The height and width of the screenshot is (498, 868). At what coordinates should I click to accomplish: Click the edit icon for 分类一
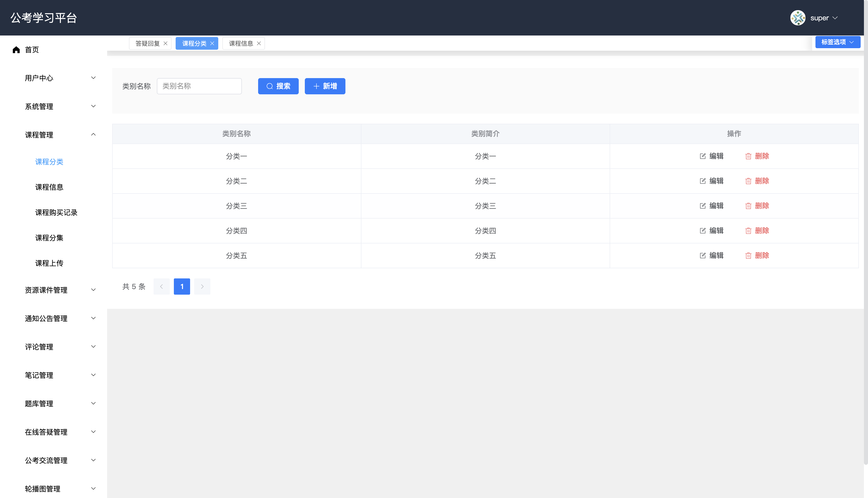click(x=703, y=156)
